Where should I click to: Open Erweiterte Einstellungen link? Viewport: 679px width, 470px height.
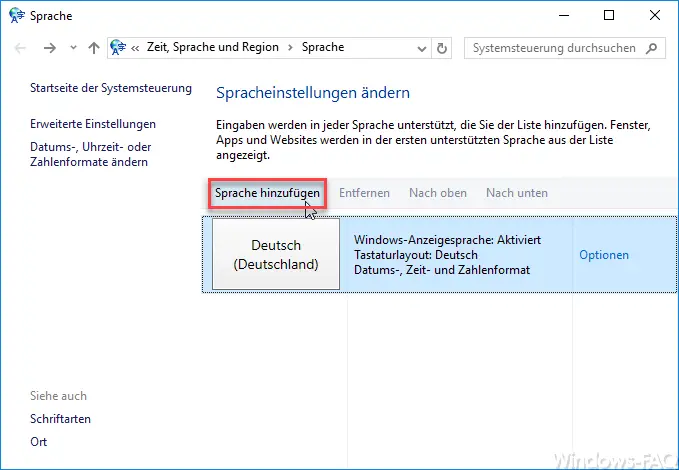click(93, 124)
